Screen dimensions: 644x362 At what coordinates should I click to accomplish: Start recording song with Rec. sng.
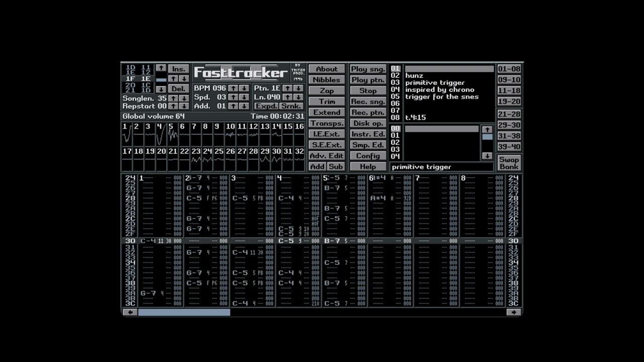(x=368, y=102)
